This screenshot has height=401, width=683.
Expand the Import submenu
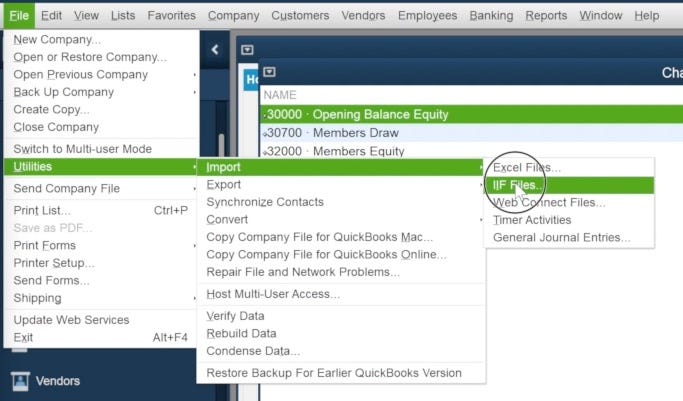coord(341,167)
